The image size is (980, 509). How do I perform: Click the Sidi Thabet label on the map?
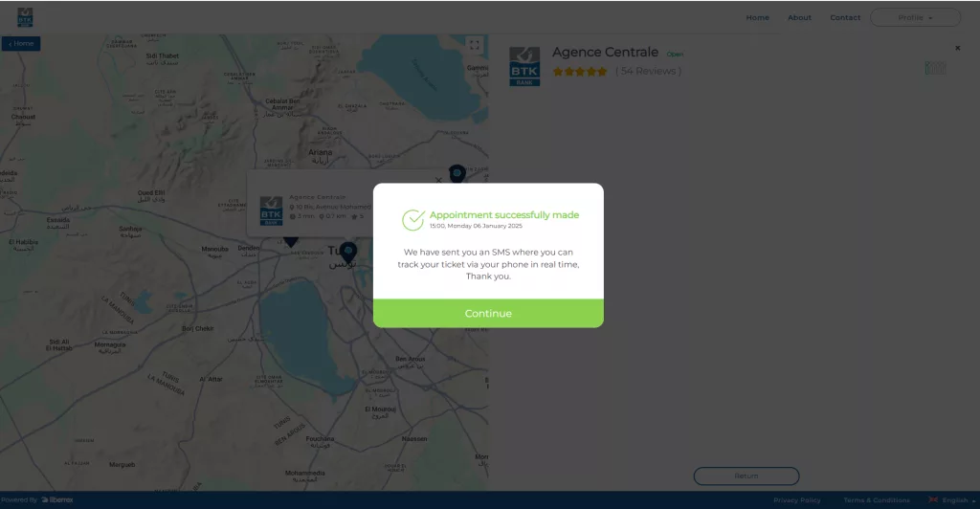pyautogui.click(x=162, y=58)
